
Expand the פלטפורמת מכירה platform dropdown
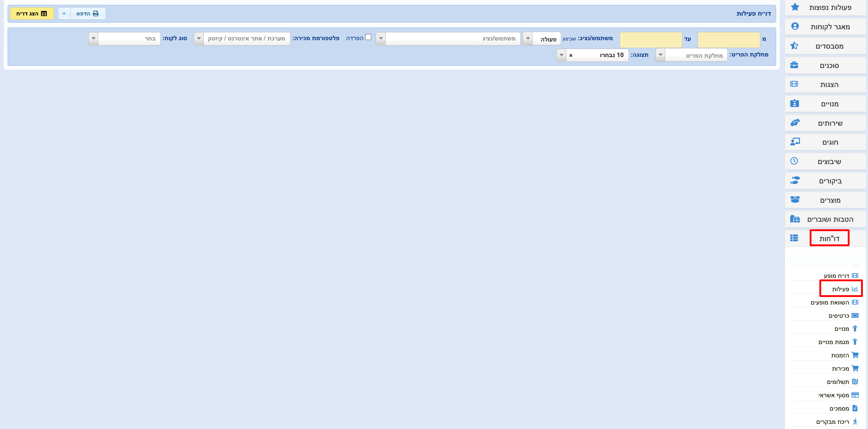(199, 39)
